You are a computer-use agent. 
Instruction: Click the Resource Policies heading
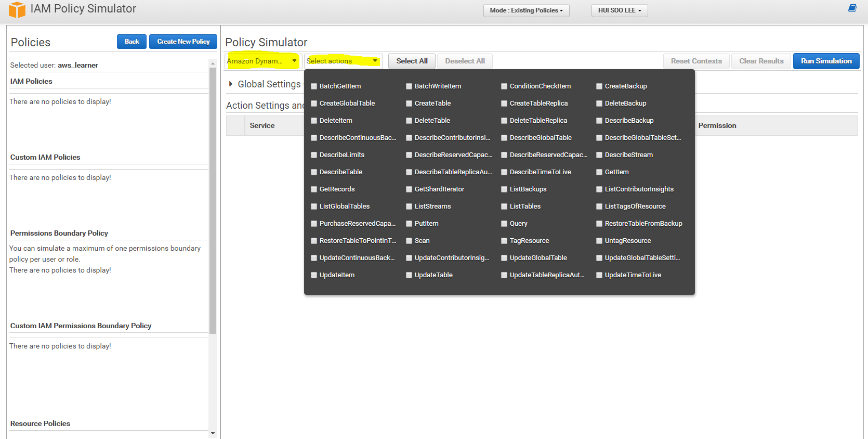[x=40, y=423]
